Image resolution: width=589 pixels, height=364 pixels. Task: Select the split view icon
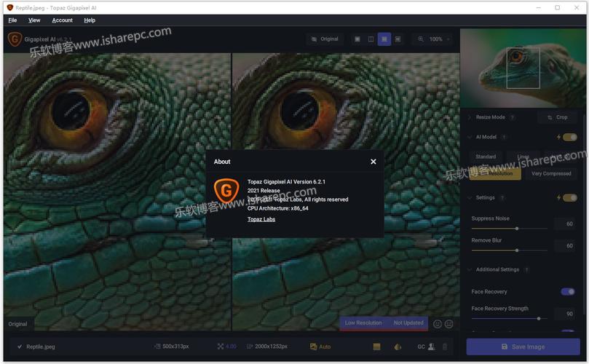point(371,39)
